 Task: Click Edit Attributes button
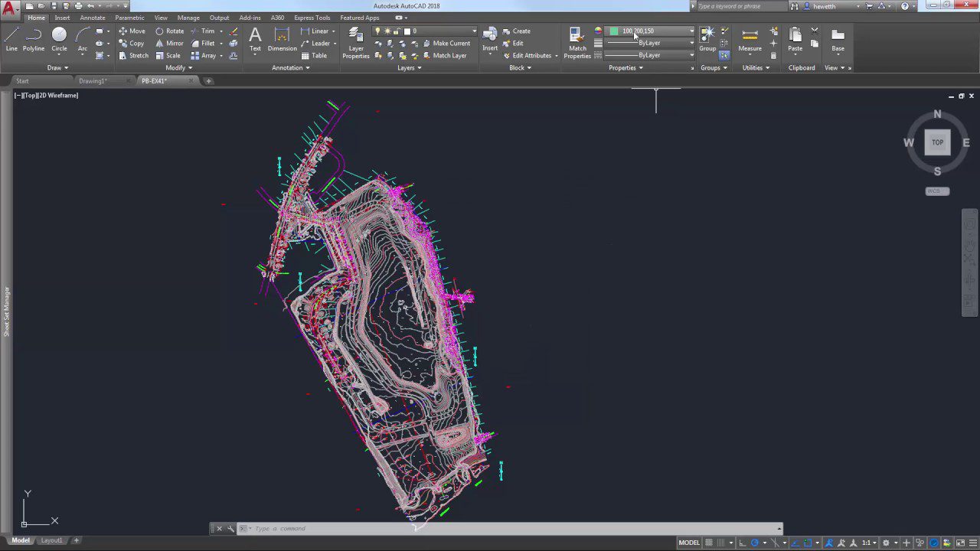coord(528,56)
